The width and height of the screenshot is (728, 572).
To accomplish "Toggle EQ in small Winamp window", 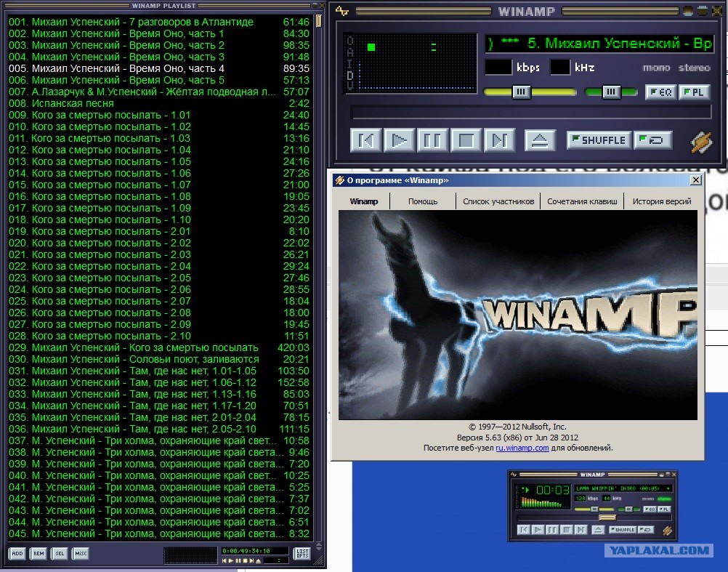I will 649,509.
